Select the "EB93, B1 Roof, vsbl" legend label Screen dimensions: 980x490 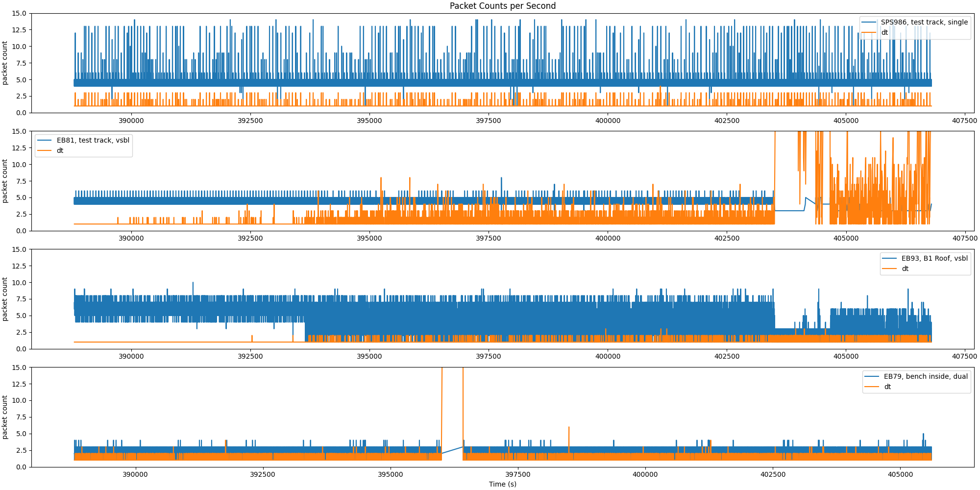(x=934, y=258)
